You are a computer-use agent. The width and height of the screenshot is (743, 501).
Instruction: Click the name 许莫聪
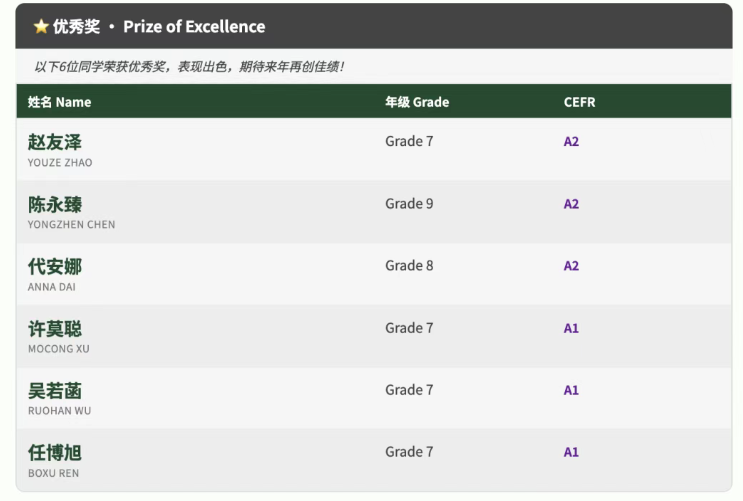tap(54, 328)
